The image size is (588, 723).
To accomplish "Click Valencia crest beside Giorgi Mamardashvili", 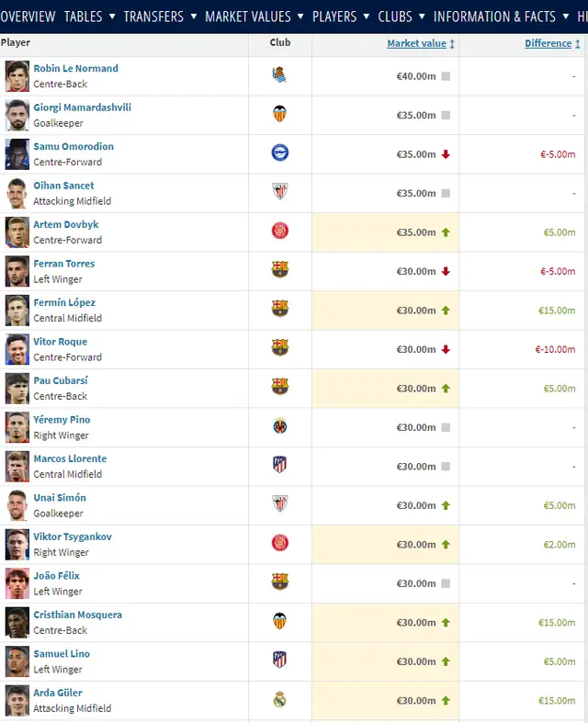I will point(279,113).
